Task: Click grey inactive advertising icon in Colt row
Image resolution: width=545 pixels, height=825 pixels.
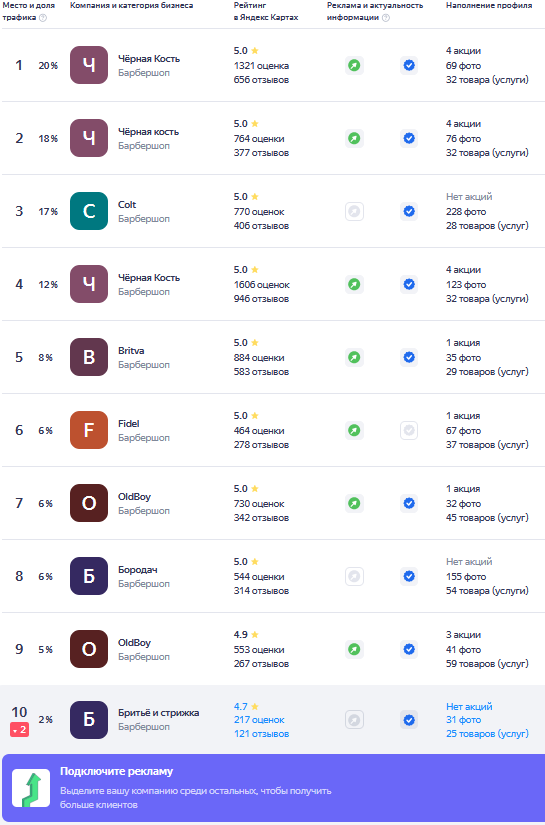Action: coord(355,212)
